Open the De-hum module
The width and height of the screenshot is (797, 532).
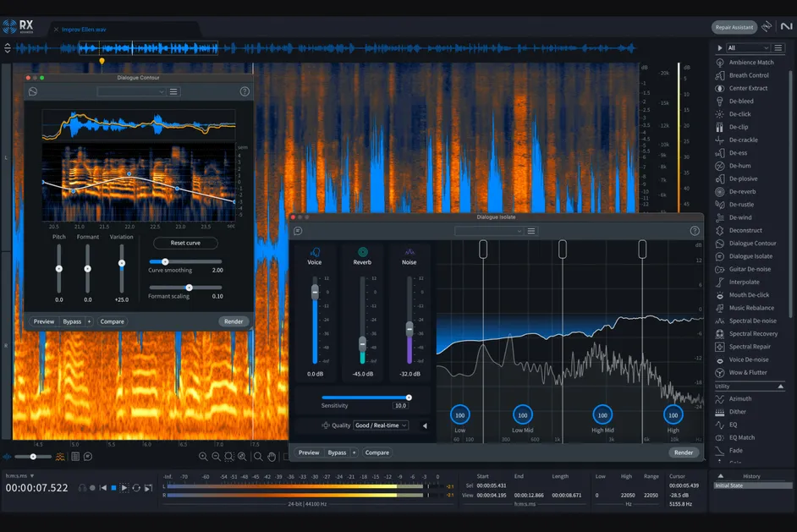click(734, 166)
